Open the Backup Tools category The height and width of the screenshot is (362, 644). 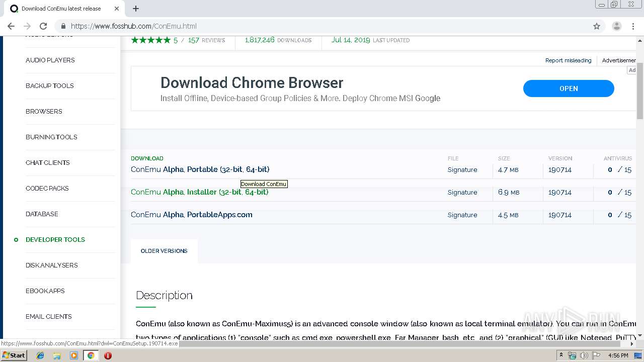point(49,86)
